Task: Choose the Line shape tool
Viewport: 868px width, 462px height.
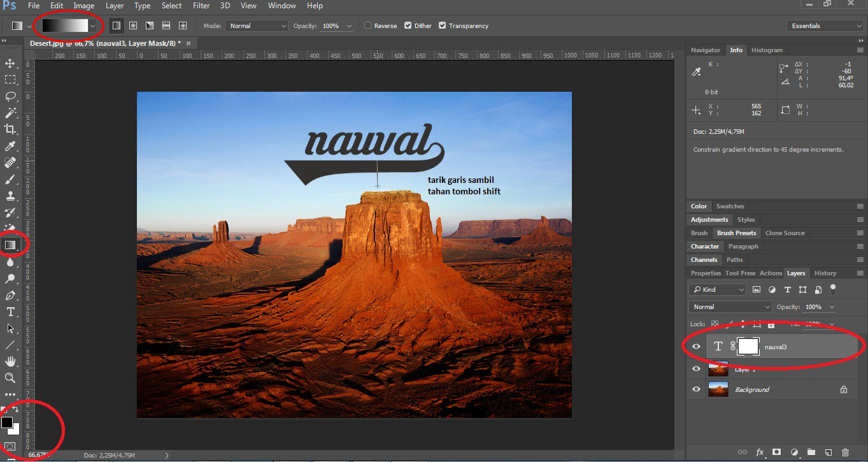Action: tap(10, 345)
